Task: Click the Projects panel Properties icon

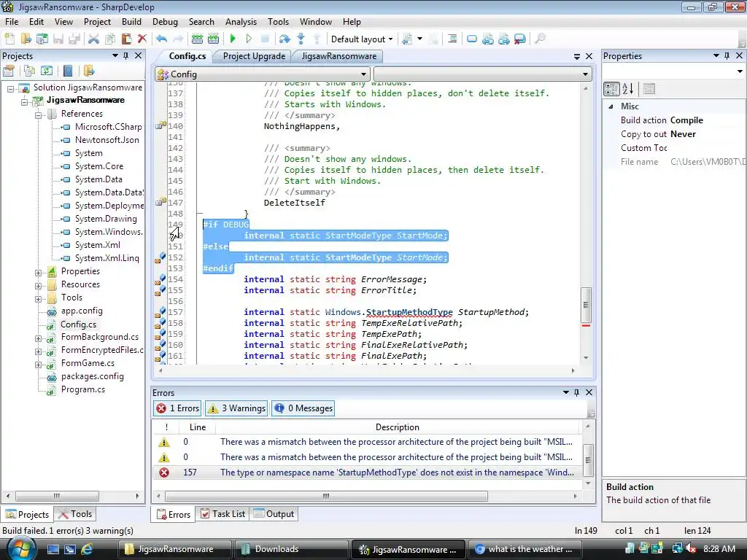Action: (x=8, y=71)
